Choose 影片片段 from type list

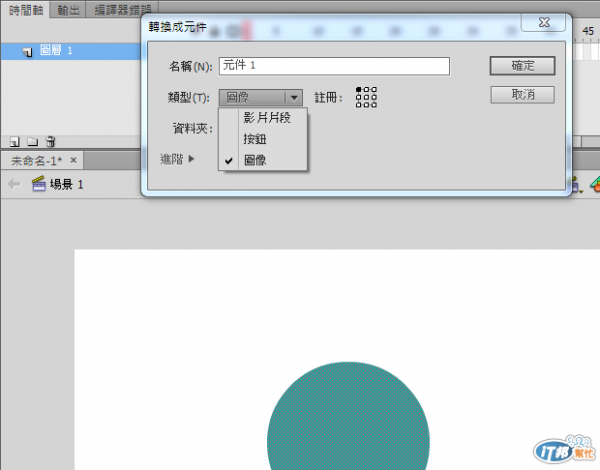point(267,118)
